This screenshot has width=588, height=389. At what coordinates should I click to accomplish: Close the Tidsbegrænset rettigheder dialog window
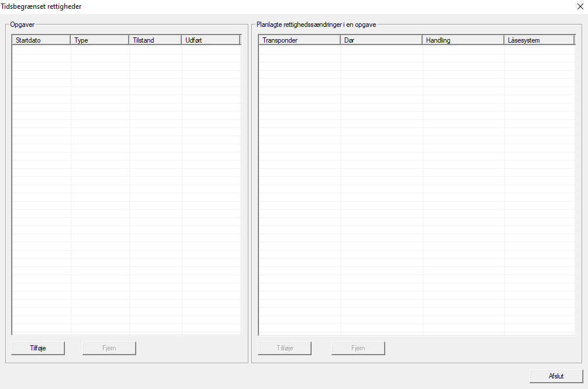(x=579, y=6)
